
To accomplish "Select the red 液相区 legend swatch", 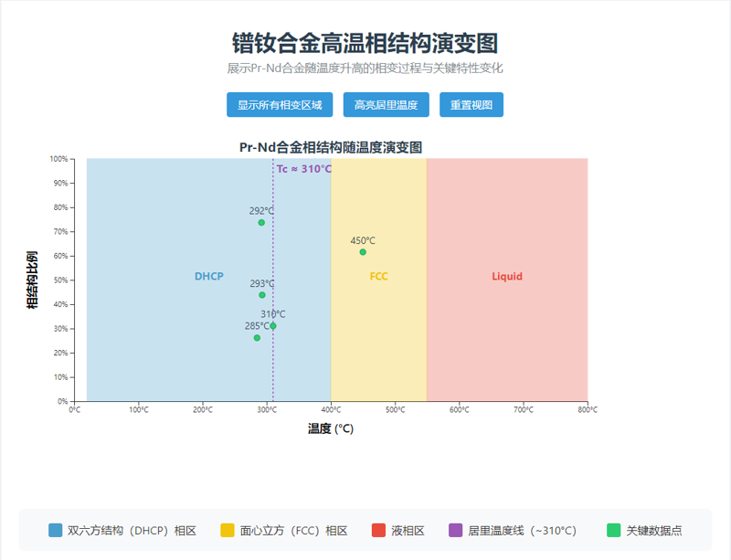I will pyautogui.click(x=379, y=531).
